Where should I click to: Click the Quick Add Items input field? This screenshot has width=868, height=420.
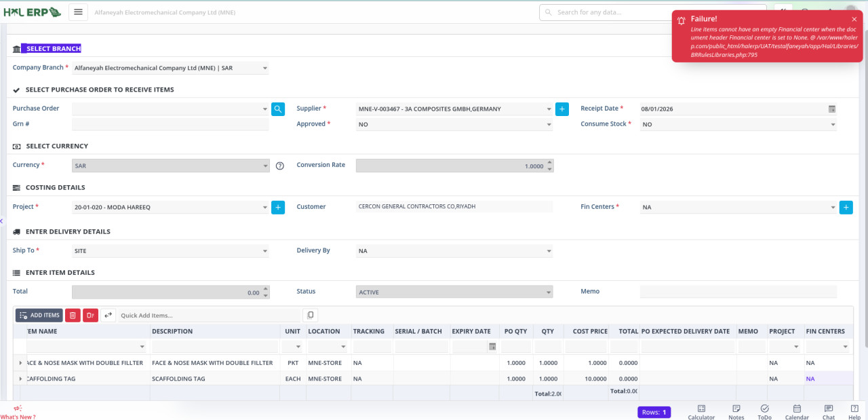(x=209, y=316)
